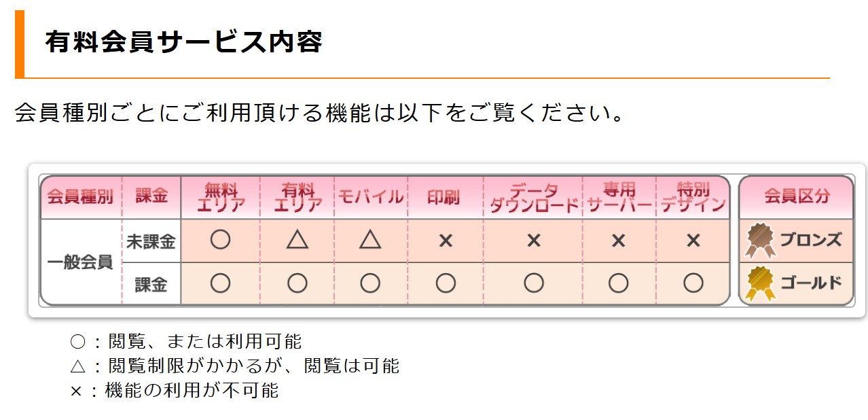Click the × mark in 未課金 印刷 cell

[x=446, y=241]
